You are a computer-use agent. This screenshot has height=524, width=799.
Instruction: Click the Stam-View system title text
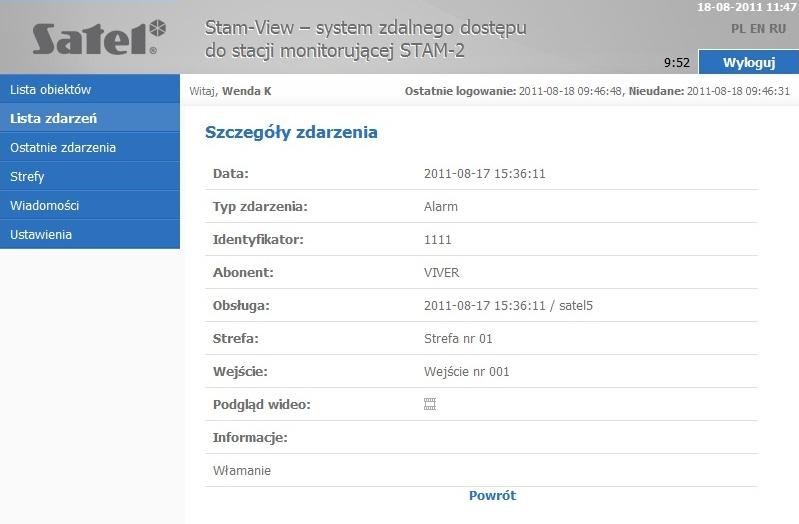coord(365,39)
